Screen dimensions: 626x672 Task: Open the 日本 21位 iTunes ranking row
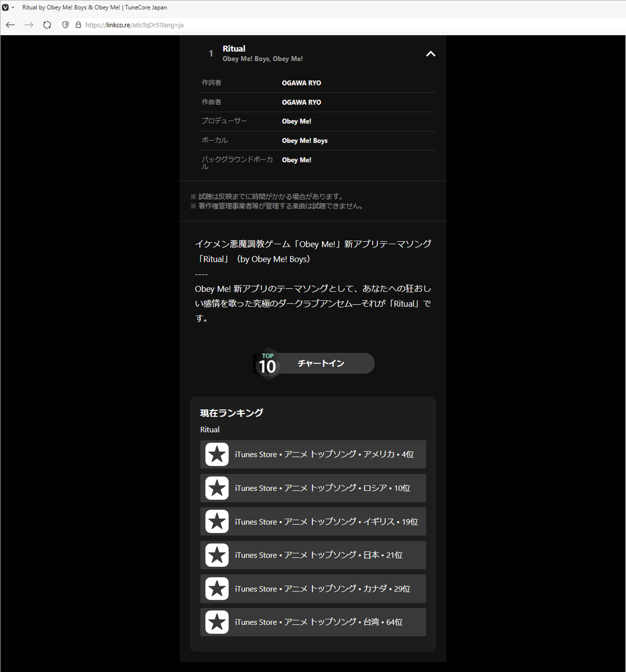(x=313, y=555)
